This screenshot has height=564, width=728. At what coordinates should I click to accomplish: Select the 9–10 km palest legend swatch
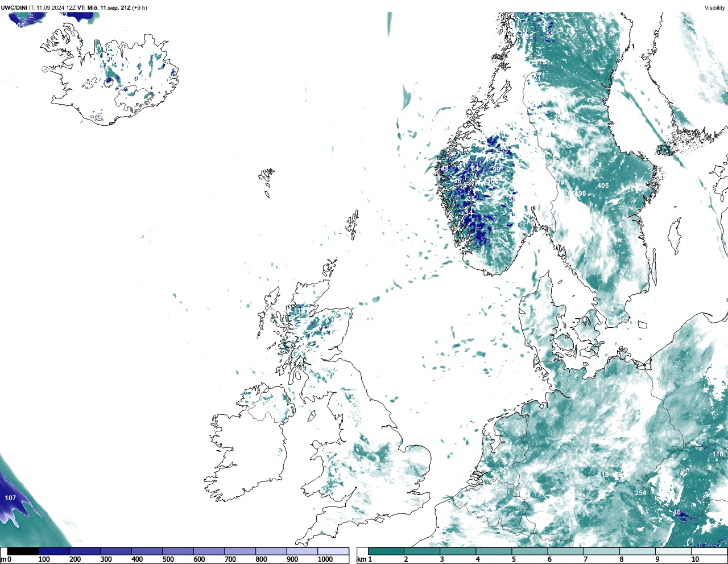(x=675, y=551)
